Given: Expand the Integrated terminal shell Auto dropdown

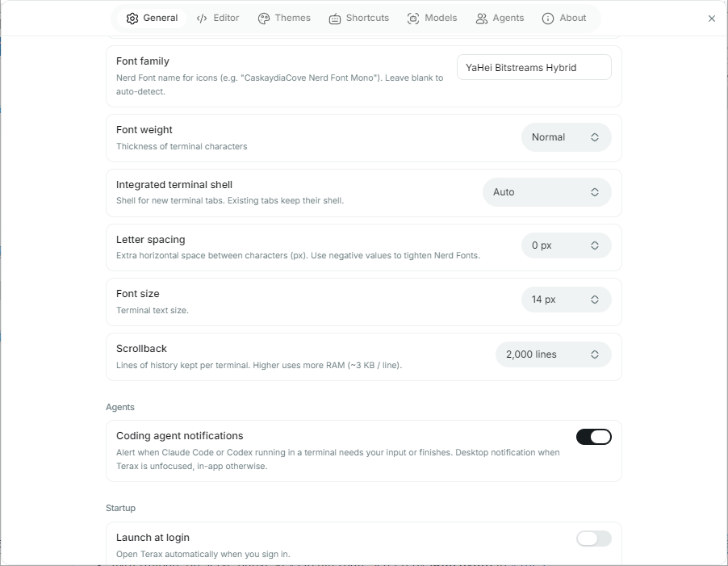Looking at the screenshot, I should click(547, 192).
